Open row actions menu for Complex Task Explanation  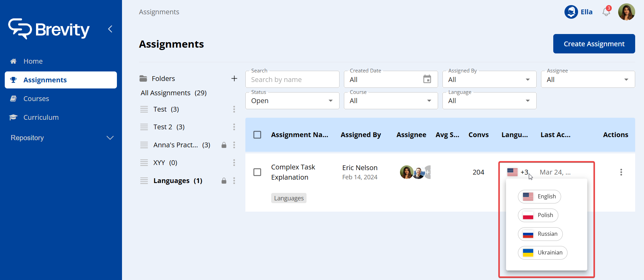coord(621,172)
